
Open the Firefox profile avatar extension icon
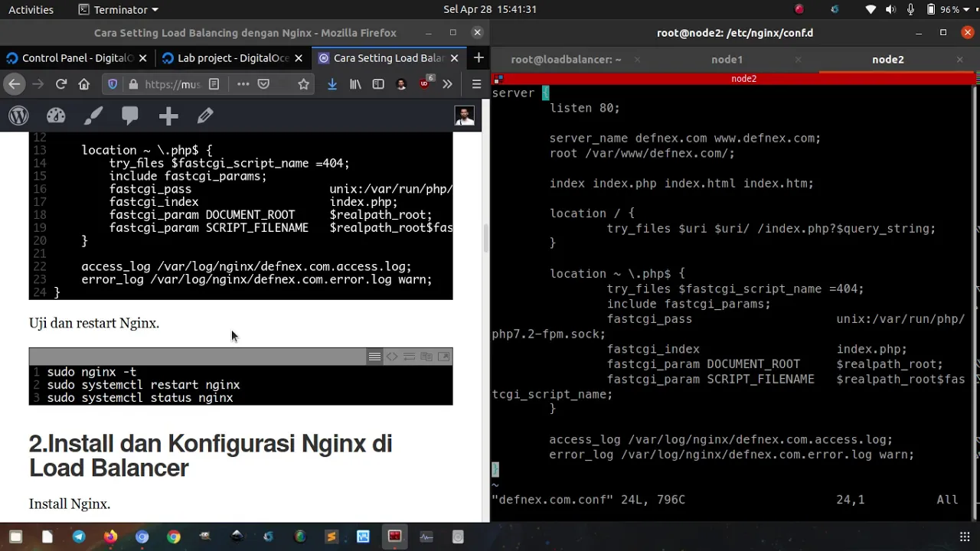(401, 84)
